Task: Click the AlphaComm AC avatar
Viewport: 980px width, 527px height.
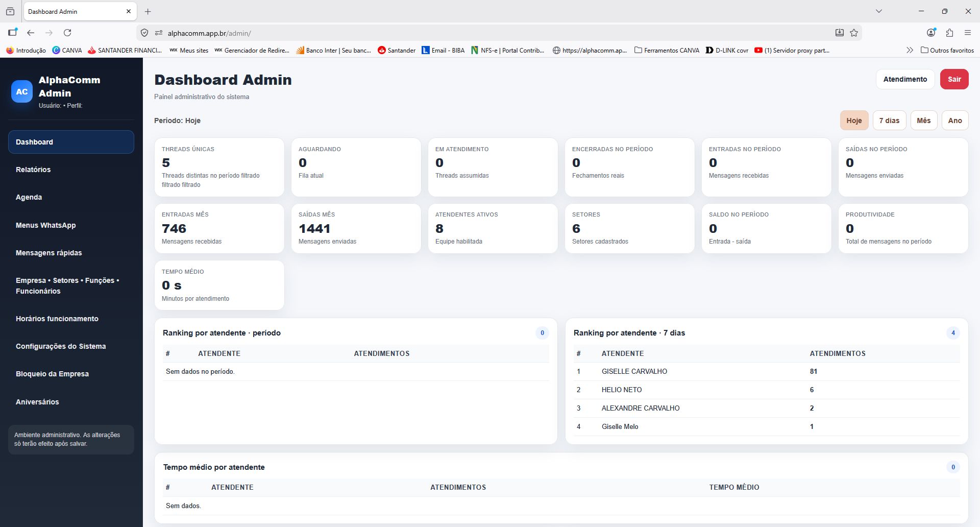Action: 21,91
